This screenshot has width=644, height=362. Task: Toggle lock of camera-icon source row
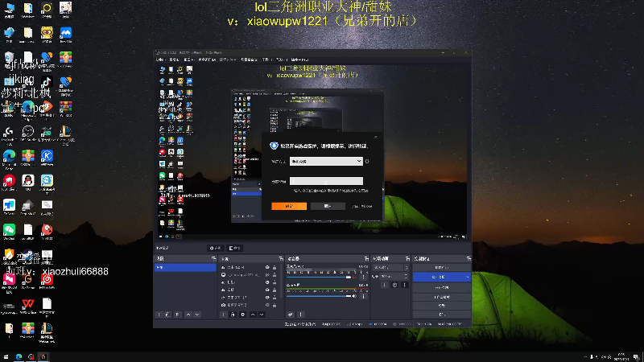(x=275, y=305)
